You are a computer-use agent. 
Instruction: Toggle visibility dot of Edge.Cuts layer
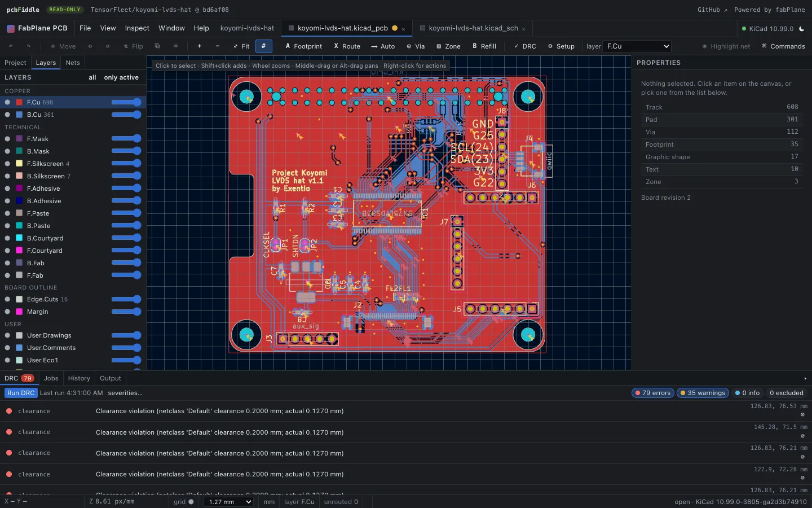7,299
